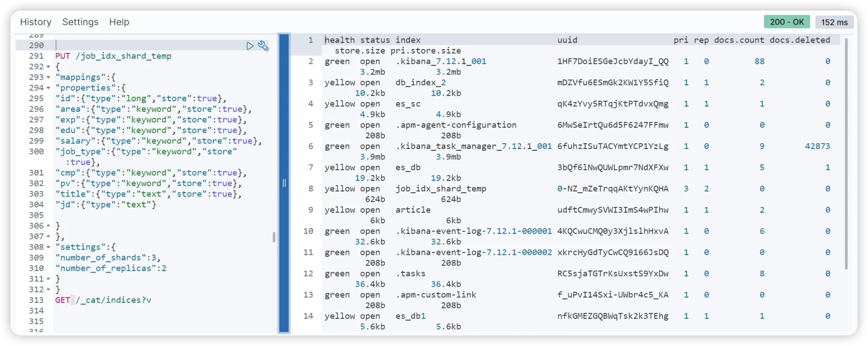
Task: Click the 200 - OK status badge
Action: pyautogui.click(x=786, y=22)
